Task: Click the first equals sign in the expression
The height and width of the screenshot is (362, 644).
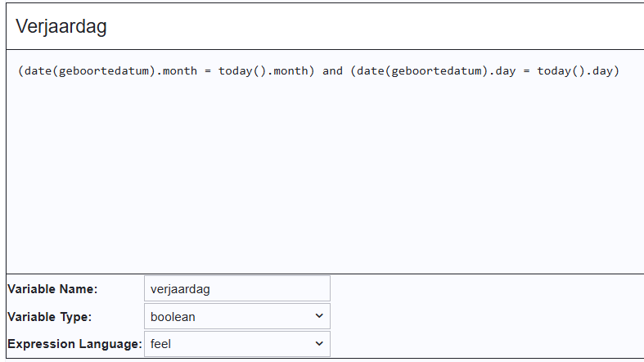Action: click(x=208, y=71)
